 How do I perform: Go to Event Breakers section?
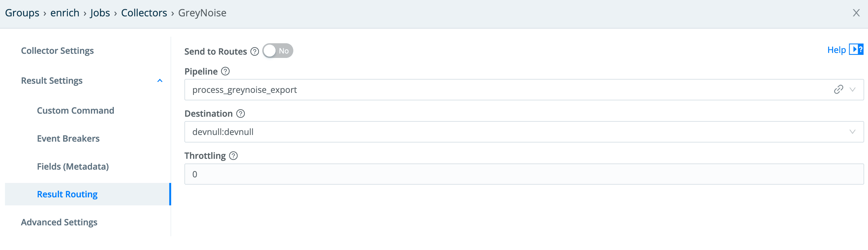[68, 138]
